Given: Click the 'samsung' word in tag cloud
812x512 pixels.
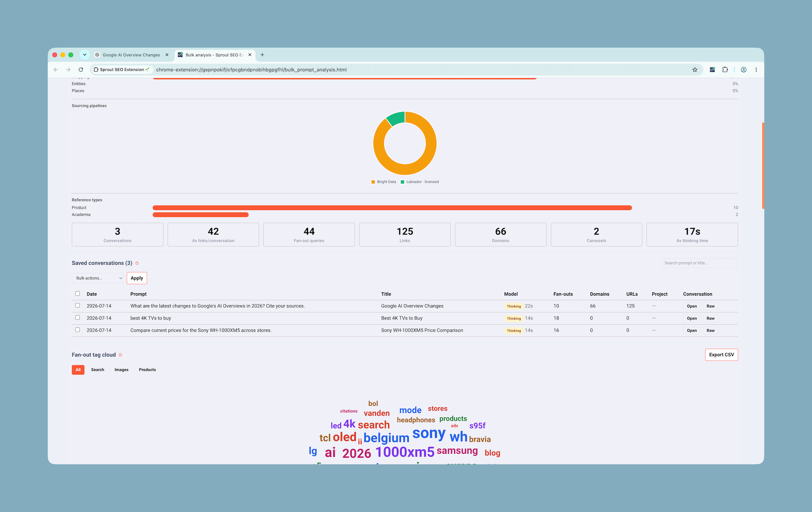Looking at the screenshot, I should (x=457, y=451).
